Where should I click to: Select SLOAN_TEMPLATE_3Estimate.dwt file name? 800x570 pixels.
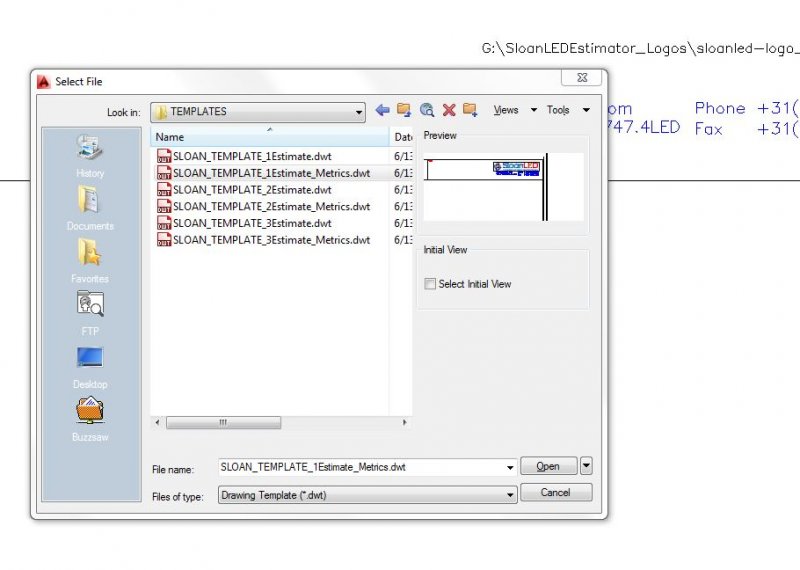[252, 224]
